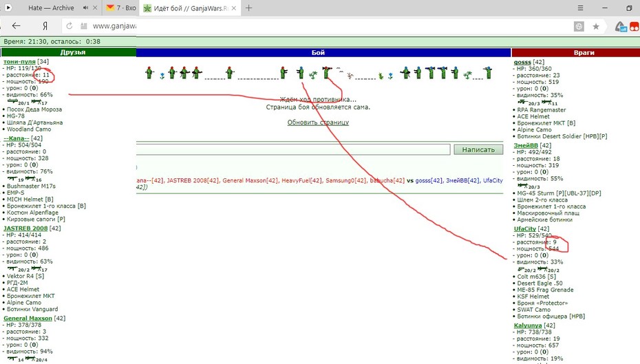Click 'Время: 21:30, осталось: 0:38' status
The height and width of the screenshot is (364, 640).
point(52,41)
